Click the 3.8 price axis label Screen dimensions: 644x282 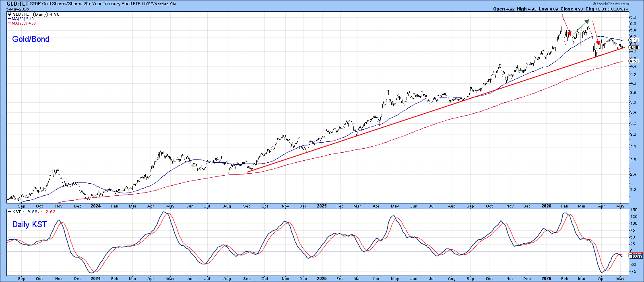[x=633, y=93]
